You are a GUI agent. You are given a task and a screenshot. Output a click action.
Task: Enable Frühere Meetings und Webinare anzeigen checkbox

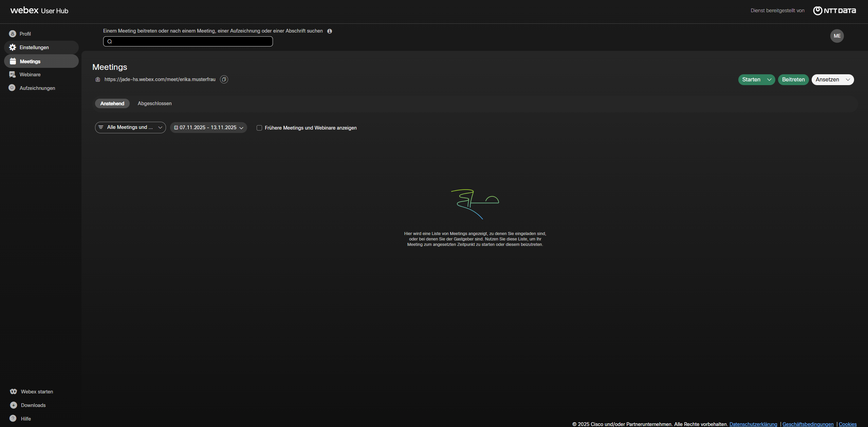[259, 128]
